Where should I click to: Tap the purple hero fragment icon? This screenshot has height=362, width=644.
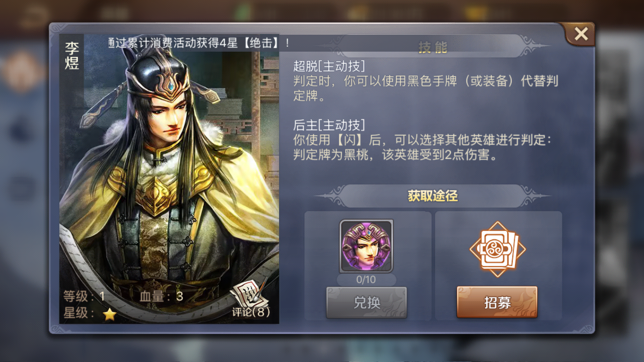(x=366, y=246)
